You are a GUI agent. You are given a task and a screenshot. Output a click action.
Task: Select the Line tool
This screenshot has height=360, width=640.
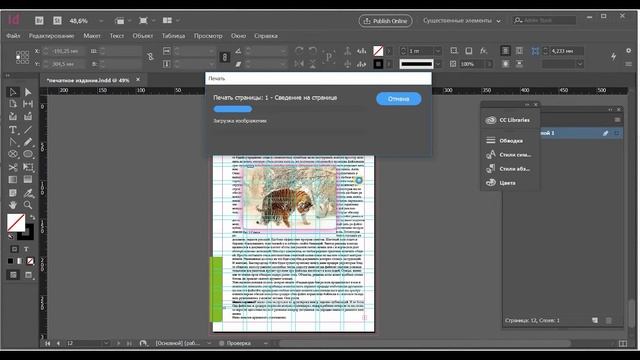coord(28,130)
